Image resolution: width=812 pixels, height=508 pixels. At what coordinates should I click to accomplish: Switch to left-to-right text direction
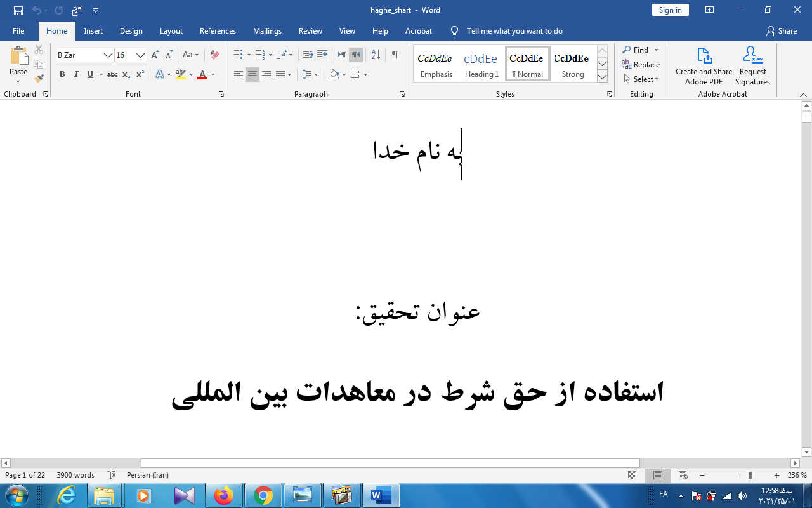(342, 55)
